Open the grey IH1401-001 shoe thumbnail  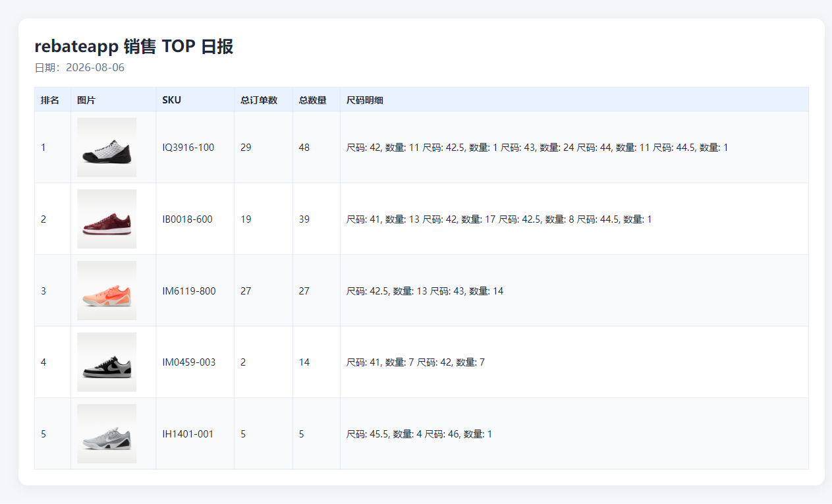pos(107,434)
